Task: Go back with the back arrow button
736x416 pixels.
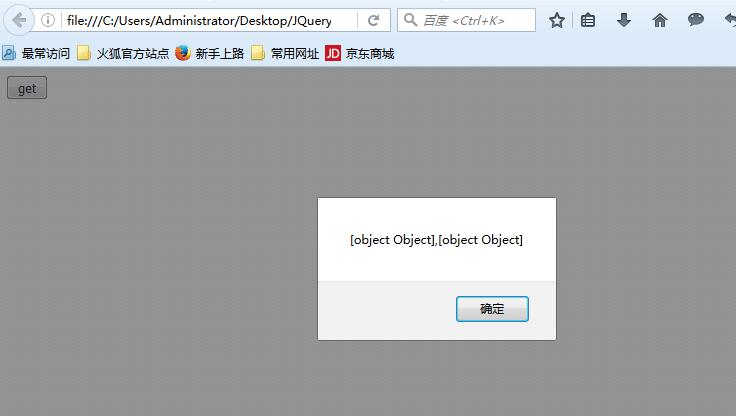Action: (19, 20)
